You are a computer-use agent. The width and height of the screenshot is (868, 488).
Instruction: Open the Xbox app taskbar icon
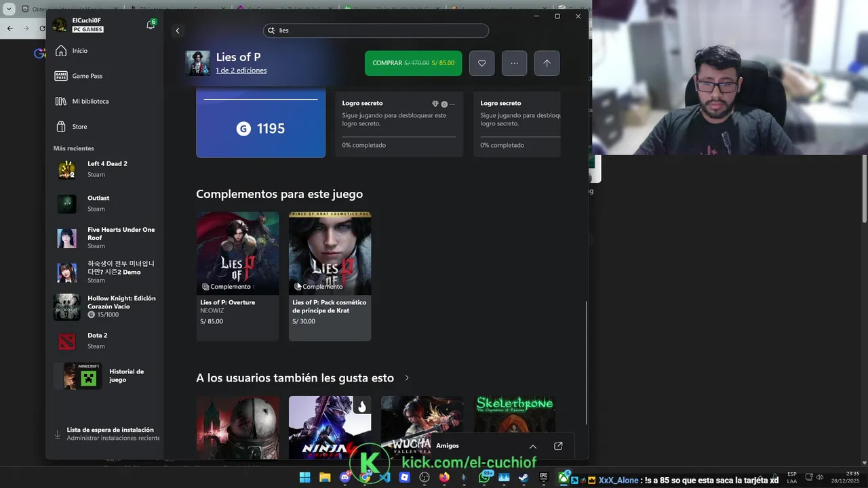(x=564, y=478)
